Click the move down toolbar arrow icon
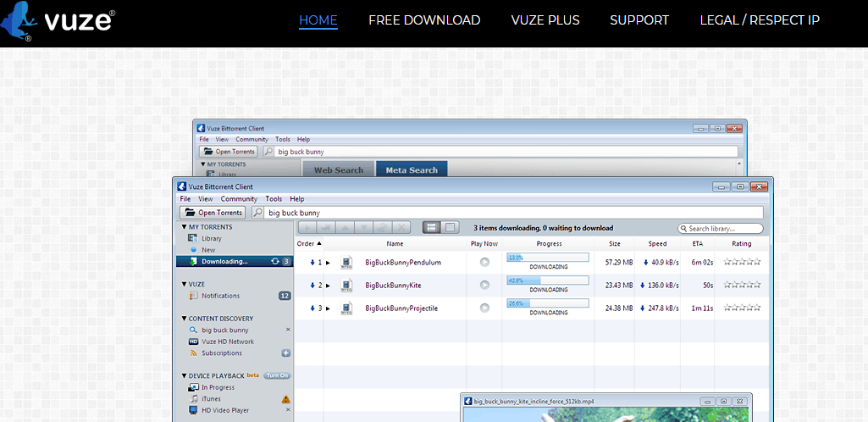 363,227
